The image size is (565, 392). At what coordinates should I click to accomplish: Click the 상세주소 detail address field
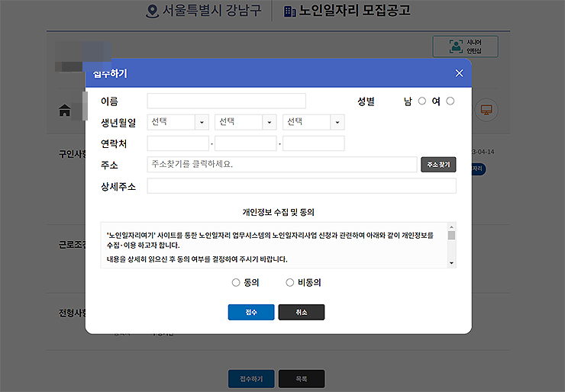[302, 186]
